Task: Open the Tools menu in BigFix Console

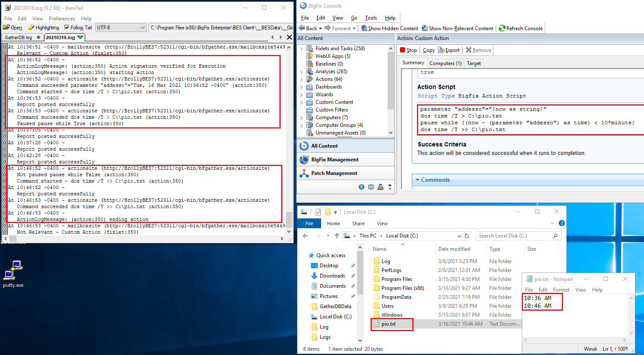Action: (371, 18)
